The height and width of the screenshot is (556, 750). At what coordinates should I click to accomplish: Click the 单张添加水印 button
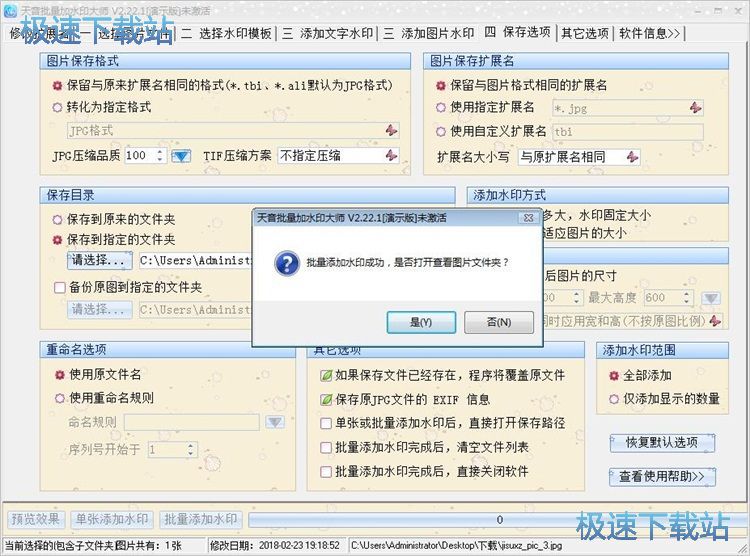pos(112,519)
